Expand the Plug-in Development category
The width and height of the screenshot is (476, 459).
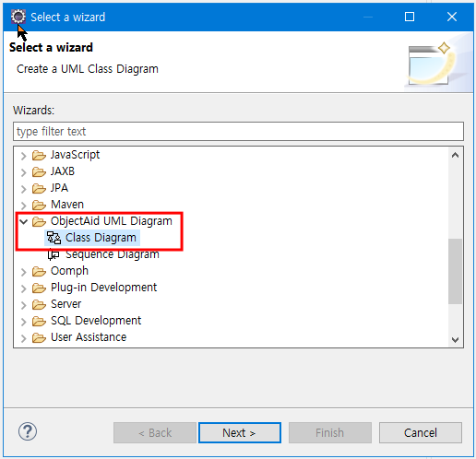(24, 288)
